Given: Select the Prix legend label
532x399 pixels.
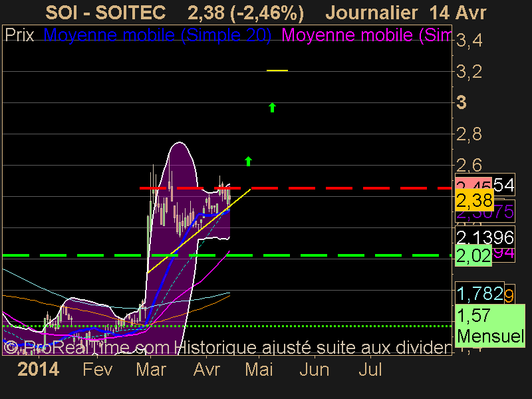Looking at the screenshot, I should 20,35.
